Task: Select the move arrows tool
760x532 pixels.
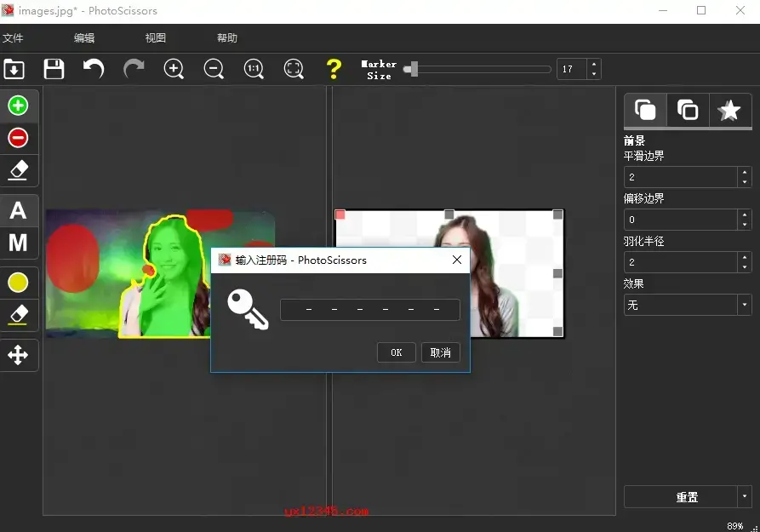Action: click(x=18, y=356)
